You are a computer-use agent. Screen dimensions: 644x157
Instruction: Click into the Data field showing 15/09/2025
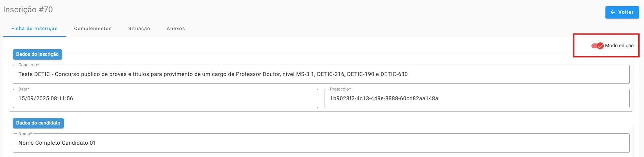click(x=165, y=99)
